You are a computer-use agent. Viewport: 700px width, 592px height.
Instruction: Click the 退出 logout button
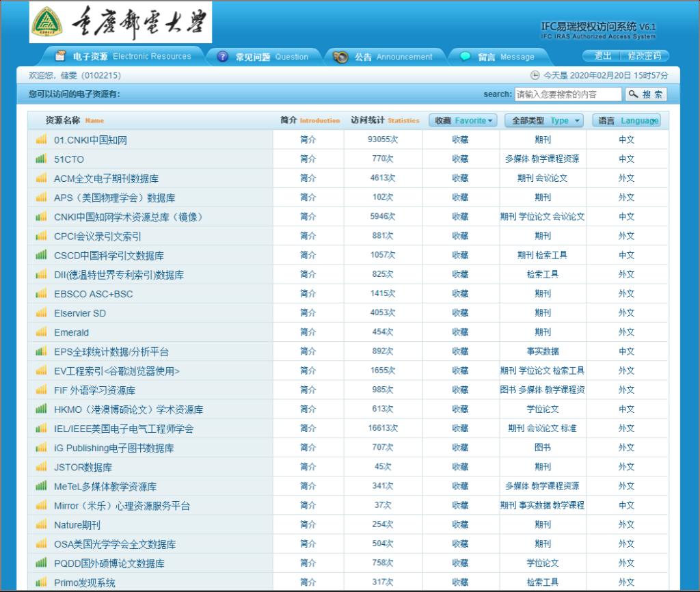(x=602, y=56)
